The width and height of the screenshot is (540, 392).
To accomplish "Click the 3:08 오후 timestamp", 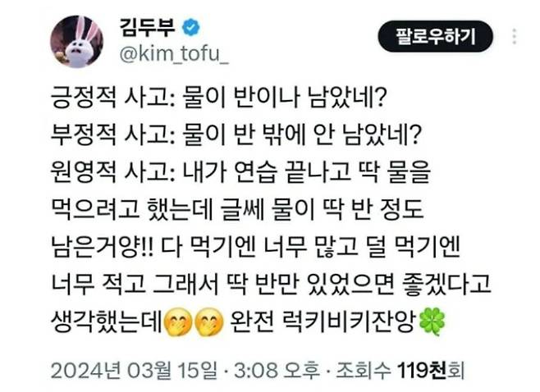I will 277,371.
